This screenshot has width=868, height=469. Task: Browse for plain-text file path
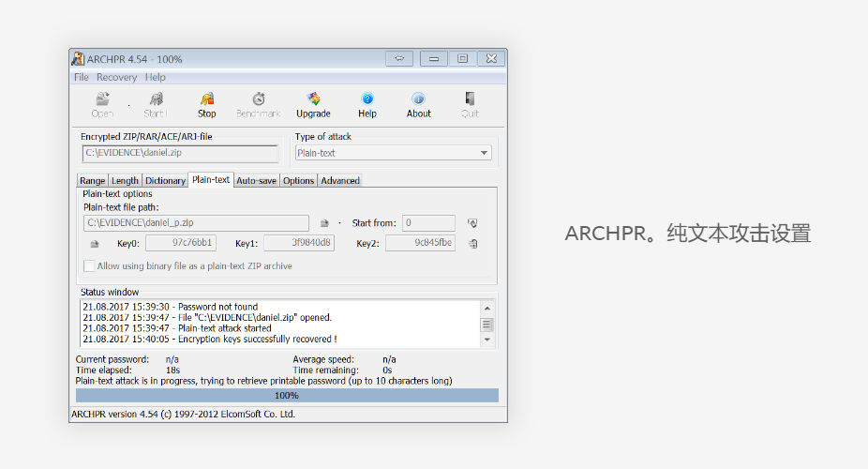[324, 223]
